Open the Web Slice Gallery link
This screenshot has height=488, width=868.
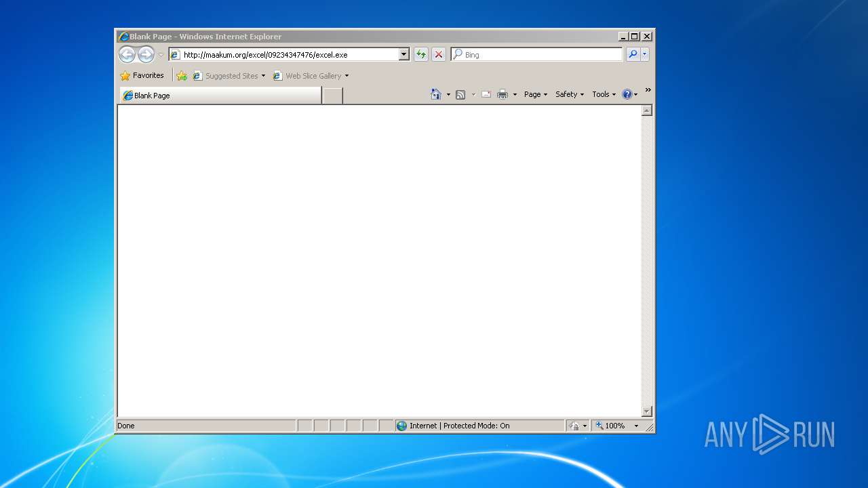(307, 76)
